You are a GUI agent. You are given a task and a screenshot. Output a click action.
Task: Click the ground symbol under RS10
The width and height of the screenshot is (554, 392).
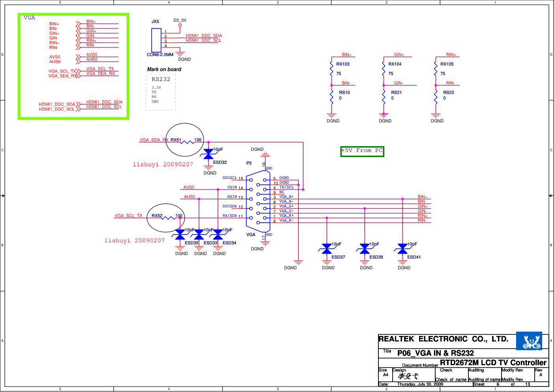[x=331, y=115]
